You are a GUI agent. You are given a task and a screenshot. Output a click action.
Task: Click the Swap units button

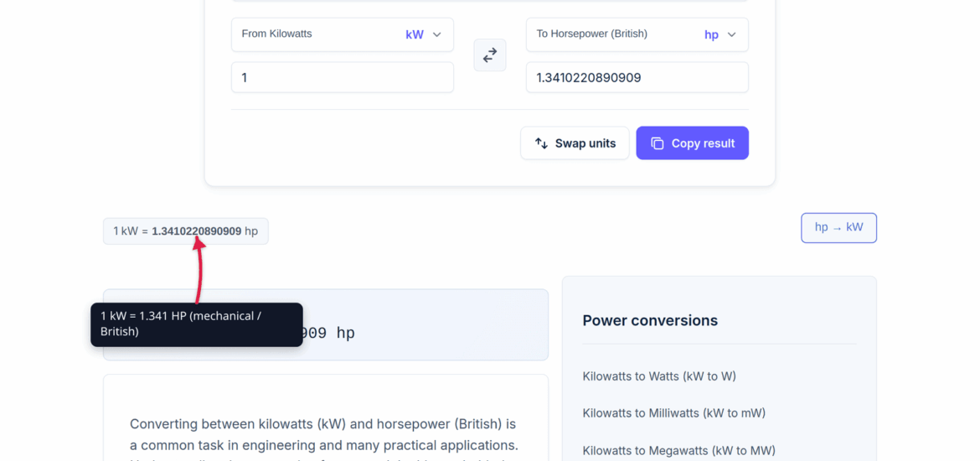coord(575,143)
